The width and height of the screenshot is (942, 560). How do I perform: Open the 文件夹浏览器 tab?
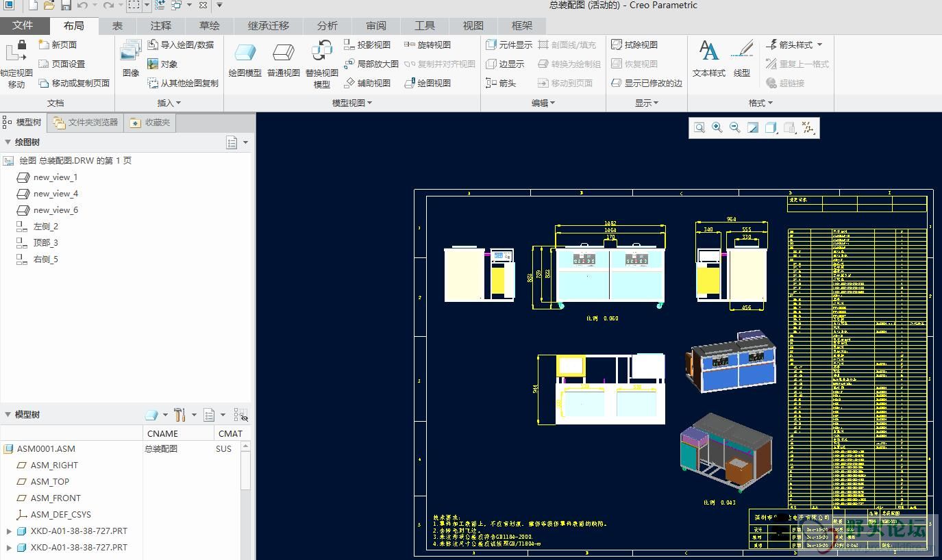tap(86, 123)
